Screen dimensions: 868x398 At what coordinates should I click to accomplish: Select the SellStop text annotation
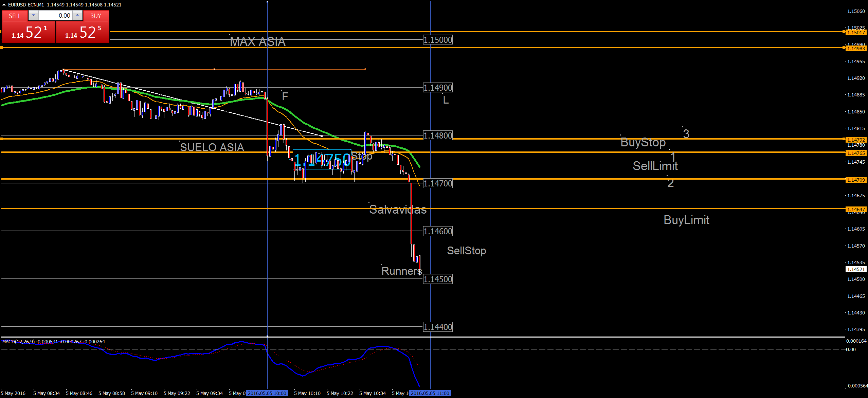(466, 251)
